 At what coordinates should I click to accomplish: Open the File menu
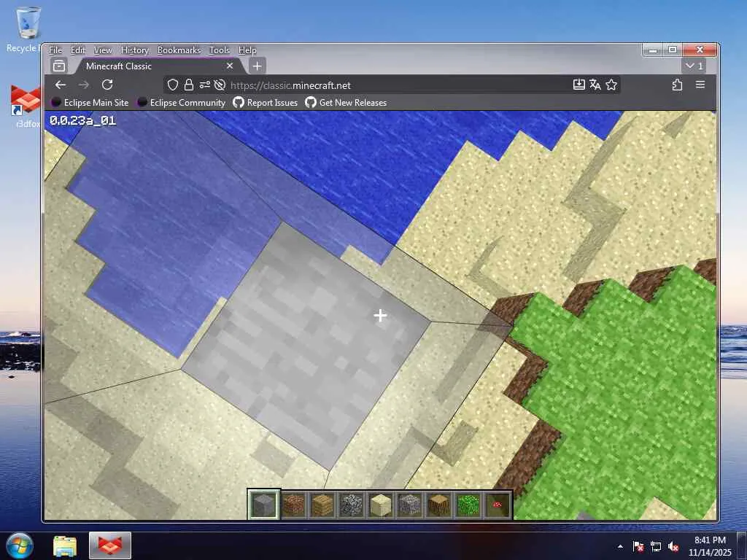coord(55,50)
